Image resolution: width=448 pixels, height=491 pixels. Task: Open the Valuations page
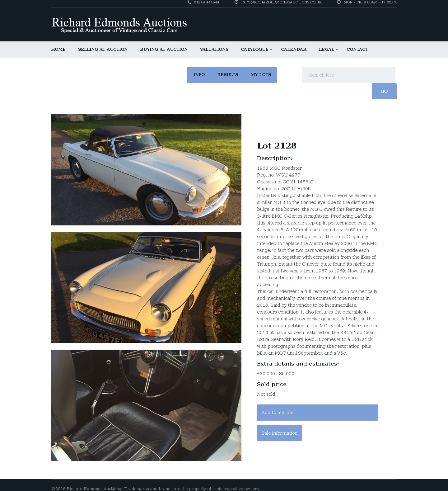coord(214,50)
